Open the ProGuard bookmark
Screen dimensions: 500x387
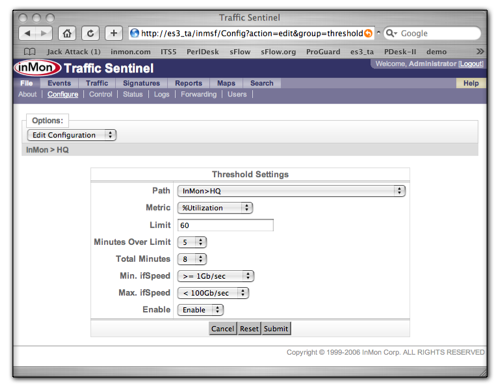coord(323,52)
